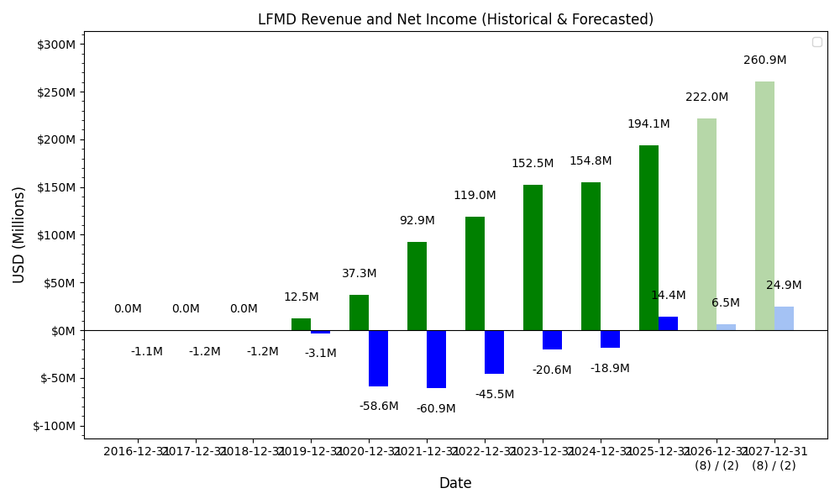Viewport: 840px width, 504px height.
Task: Click the 119.0M revenue label
Action: coord(475,196)
